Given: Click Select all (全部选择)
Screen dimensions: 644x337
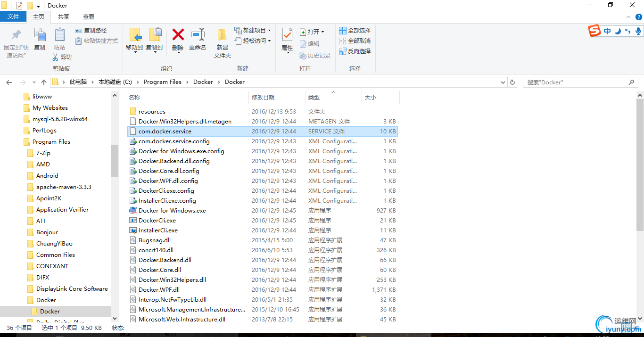Looking at the screenshot, I should [355, 31].
